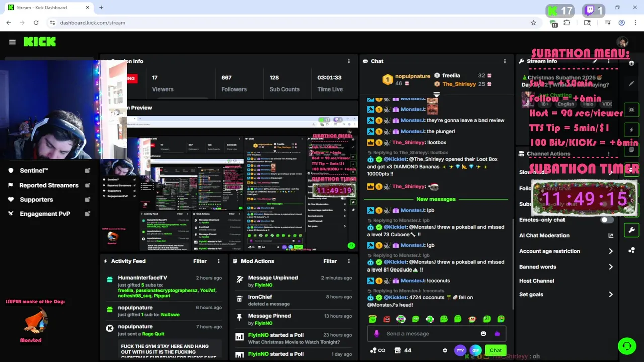Image resolution: width=644 pixels, height=362 pixels.
Task: Open Mod Actions Filter dropdown
Action: [330, 261]
